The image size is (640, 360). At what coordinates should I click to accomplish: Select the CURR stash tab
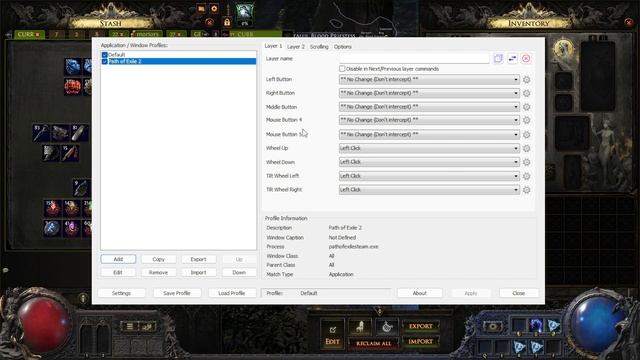click(29, 34)
